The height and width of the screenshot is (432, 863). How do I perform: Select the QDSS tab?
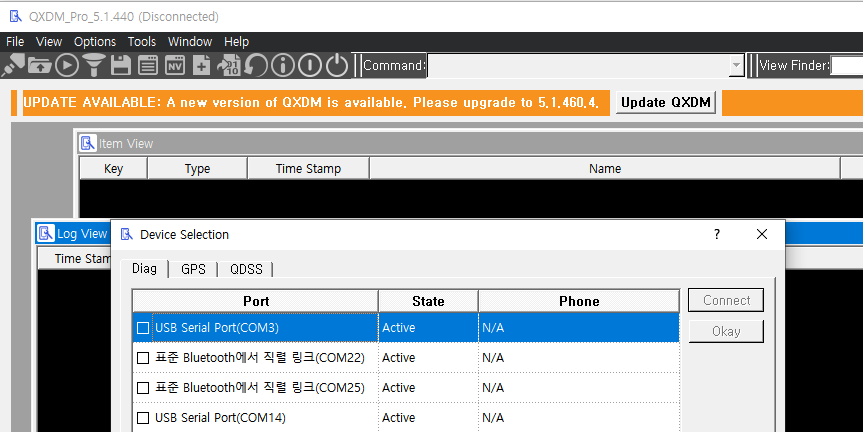[246, 269]
